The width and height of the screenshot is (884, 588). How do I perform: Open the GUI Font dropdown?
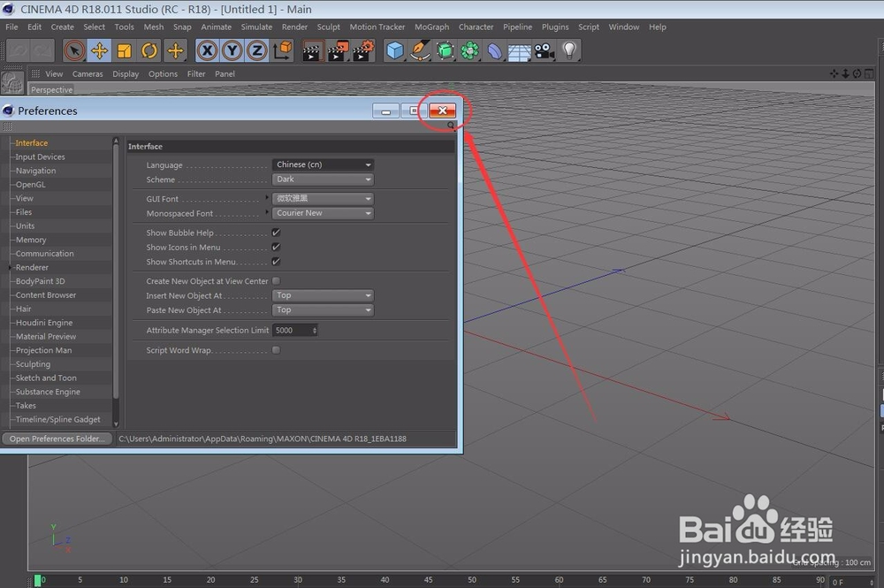(323, 198)
